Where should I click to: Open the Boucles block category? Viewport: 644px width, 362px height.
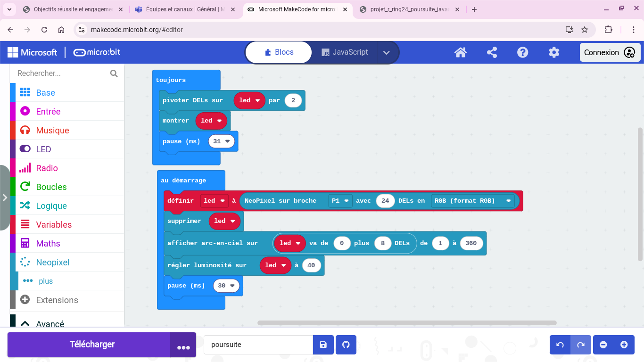(x=67, y=187)
